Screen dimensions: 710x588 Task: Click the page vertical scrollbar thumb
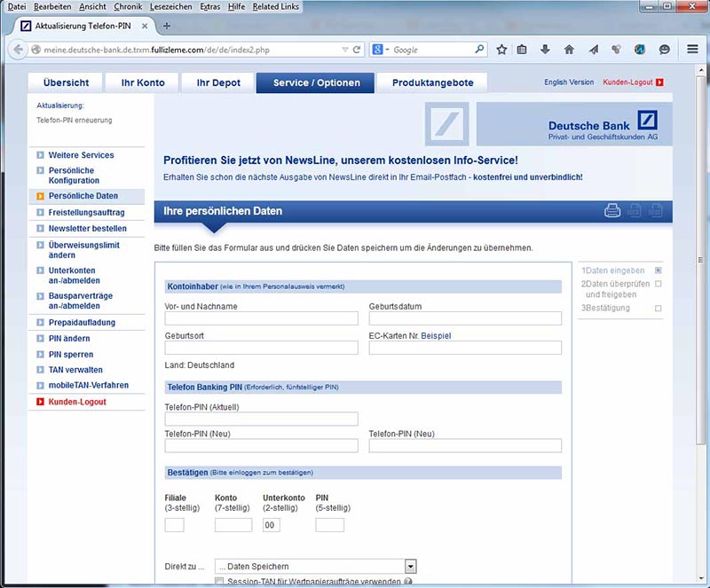[700, 260]
